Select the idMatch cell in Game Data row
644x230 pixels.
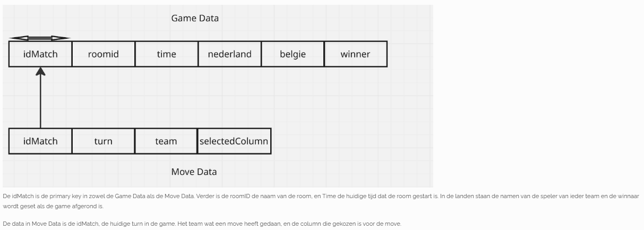(40, 54)
